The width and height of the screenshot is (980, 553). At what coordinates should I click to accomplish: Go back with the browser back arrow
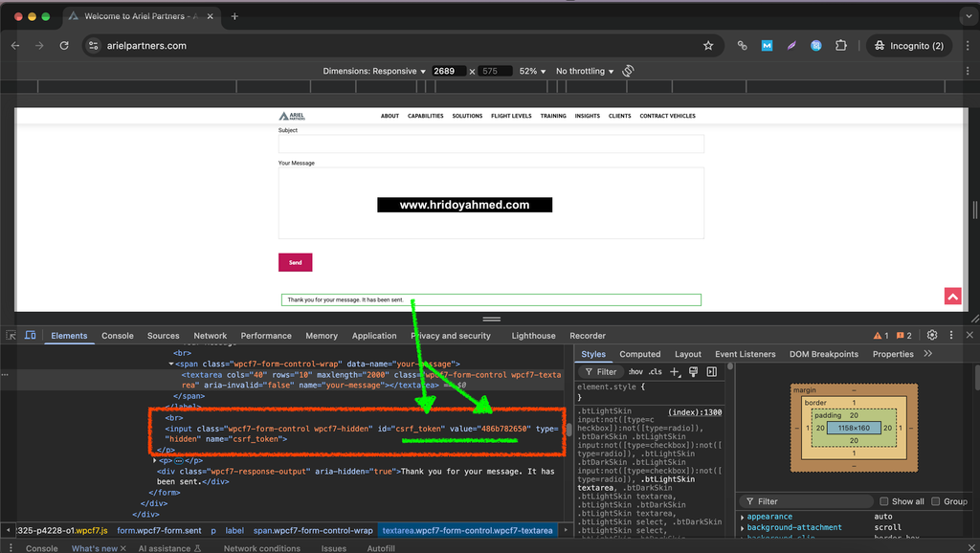tap(15, 46)
